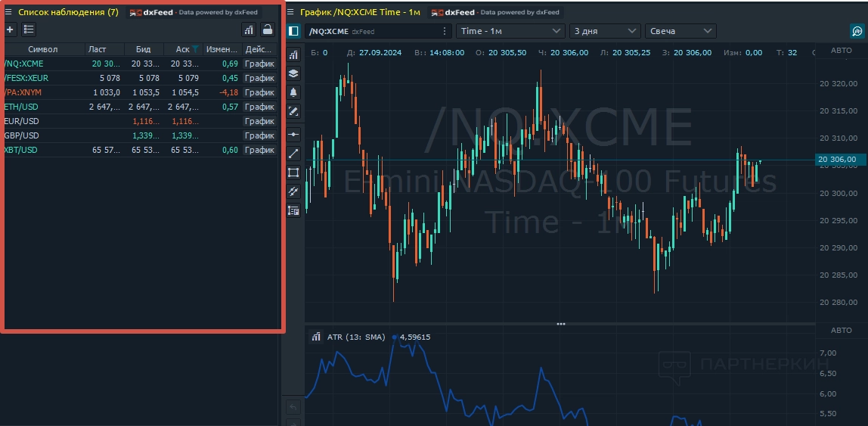Sort by the Символ column header
This screenshot has width=868, height=426.
(43, 49)
